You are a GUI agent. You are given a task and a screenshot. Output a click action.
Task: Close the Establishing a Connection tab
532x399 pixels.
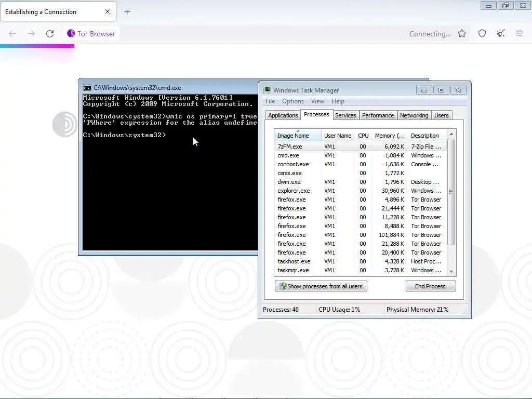[108, 11]
